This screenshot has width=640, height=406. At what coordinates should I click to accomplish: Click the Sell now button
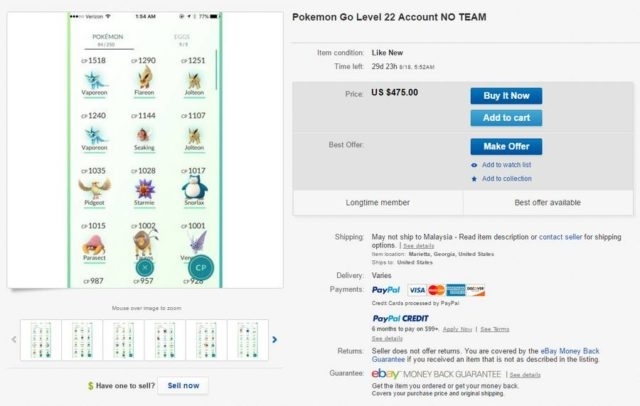click(x=183, y=385)
